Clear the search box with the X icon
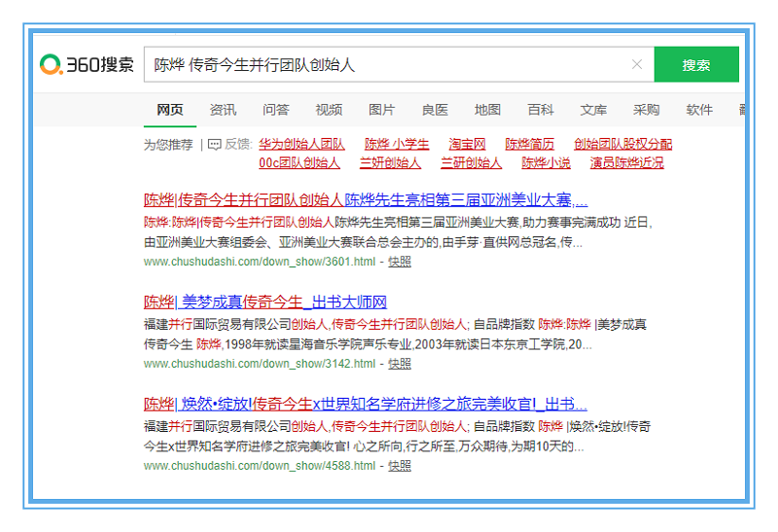The image size is (778, 532). (636, 65)
